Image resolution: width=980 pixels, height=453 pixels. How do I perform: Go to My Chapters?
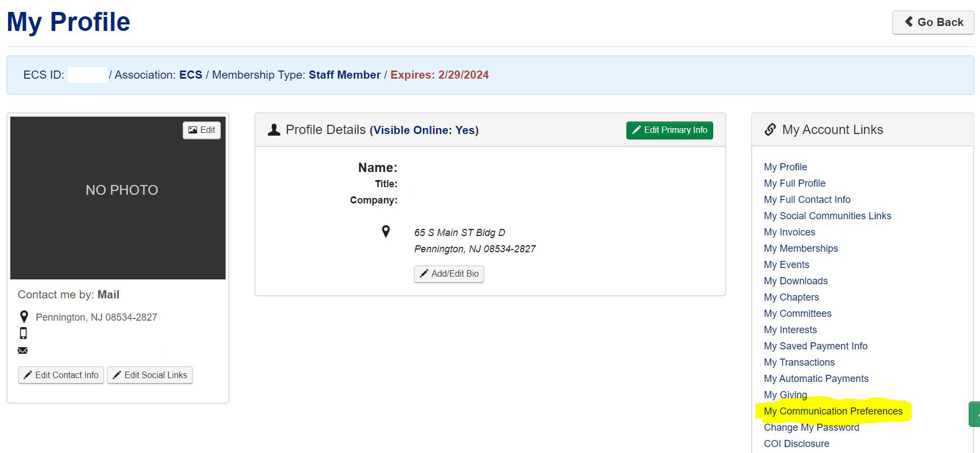(791, 297)
